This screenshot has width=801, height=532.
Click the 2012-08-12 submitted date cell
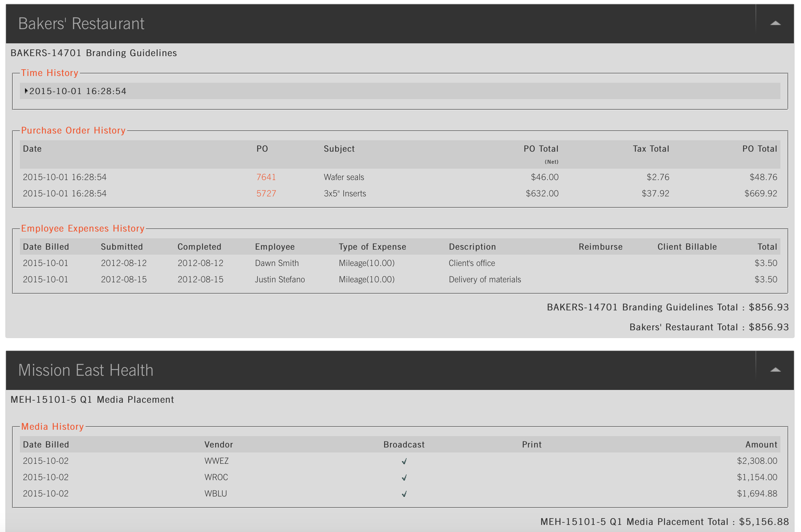click(x=124, y=263)
